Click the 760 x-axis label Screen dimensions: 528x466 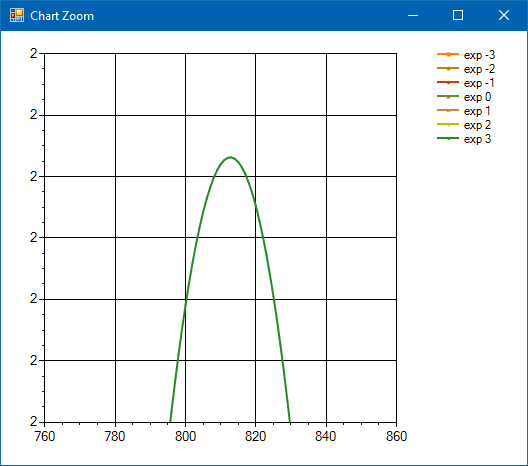(45, 436)
